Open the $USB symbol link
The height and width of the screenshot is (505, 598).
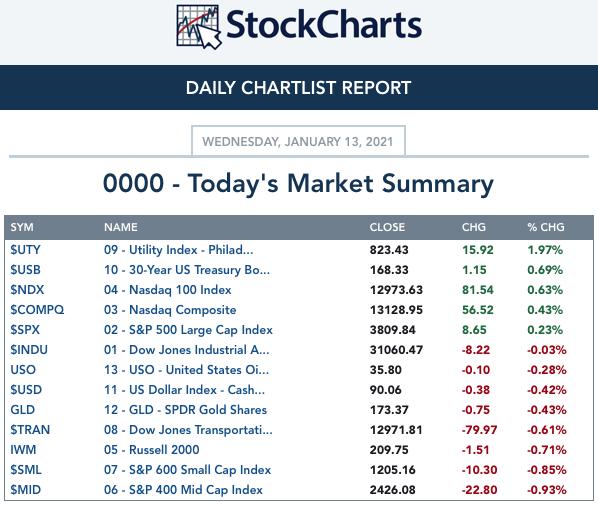pos(25,270)
